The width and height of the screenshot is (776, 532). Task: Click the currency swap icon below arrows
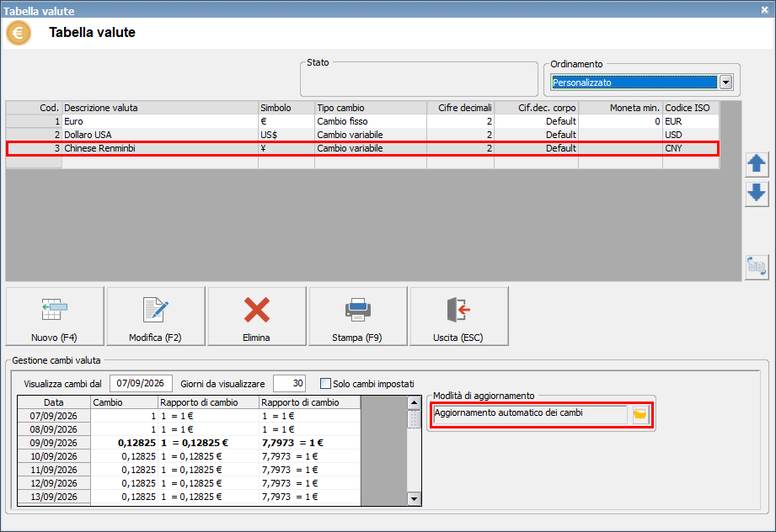coord(757,267)
